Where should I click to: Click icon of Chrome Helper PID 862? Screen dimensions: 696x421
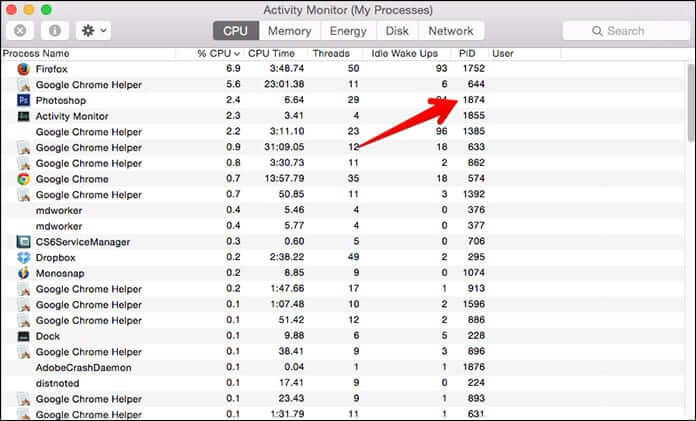point(23,163)
